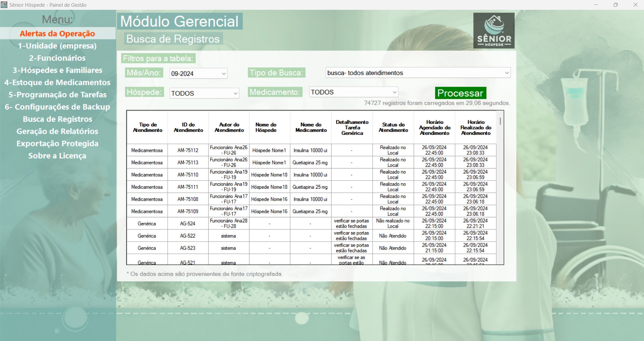Click the Sênior Hóspede logo

[x=494, y=31]
